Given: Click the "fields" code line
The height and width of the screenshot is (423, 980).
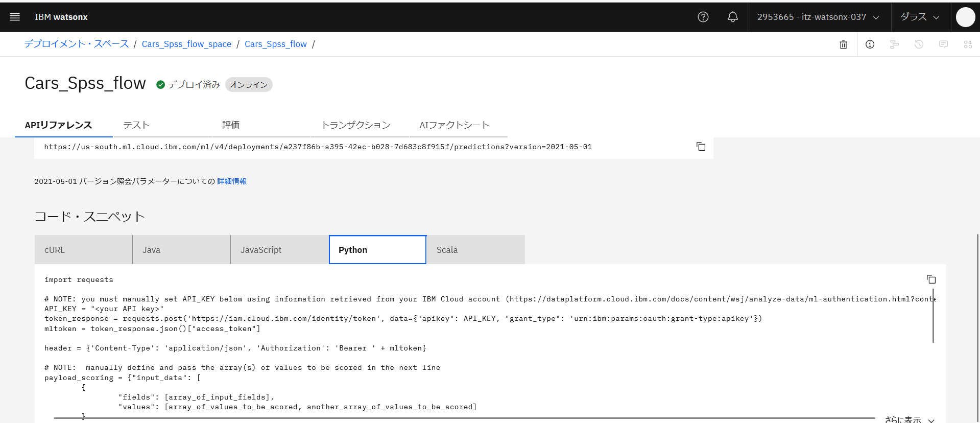Looking at the screenshot, I should click(x=197, y=397).
